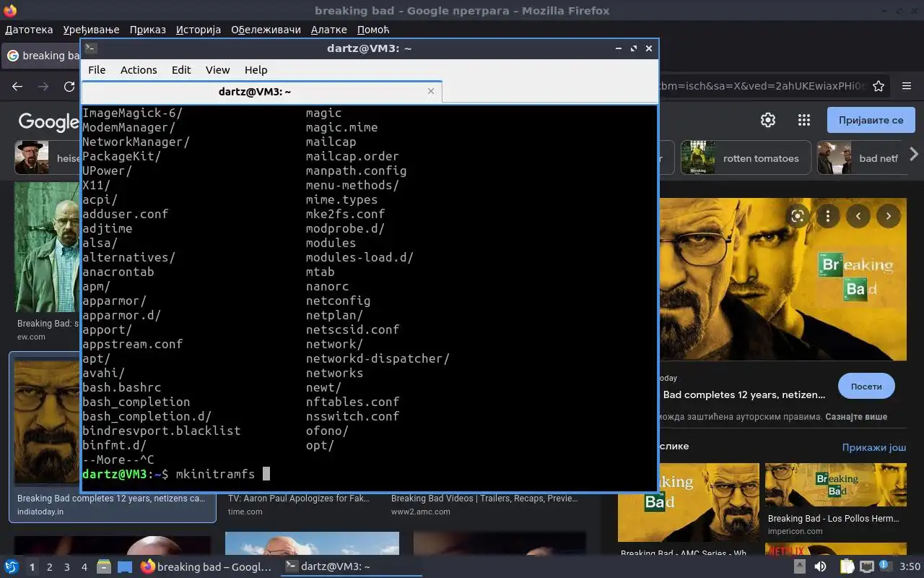Image resolution: width=924 pixels, height=578 pixels.
Task: Open update notifier tray icon
Action: pos(886,566)
